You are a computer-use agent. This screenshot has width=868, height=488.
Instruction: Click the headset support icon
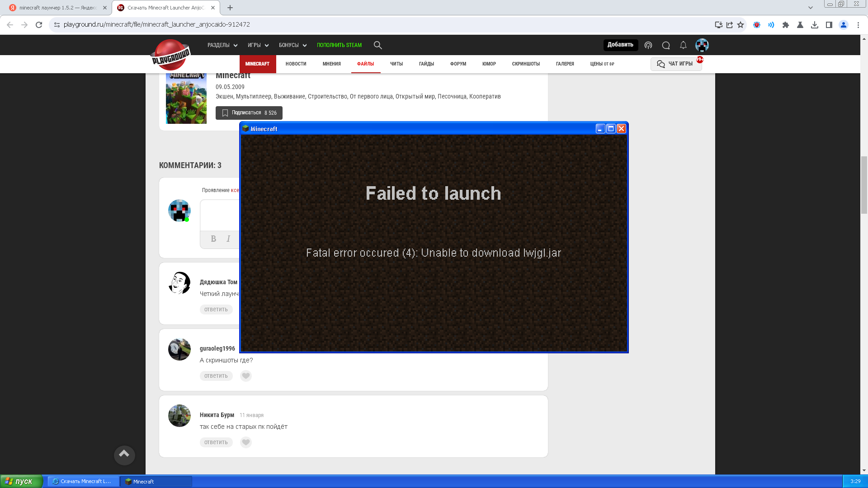(648, 45)
